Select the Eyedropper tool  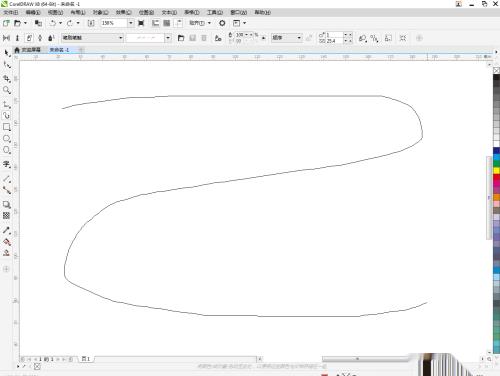[6, 230]
